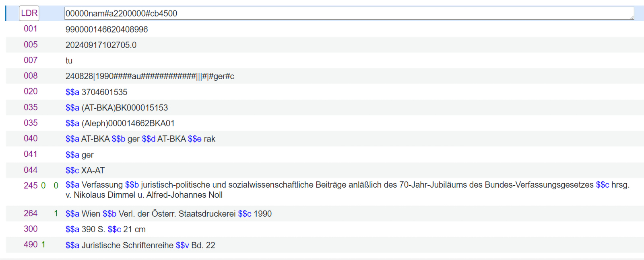The image size is (644, 260).
Task: Open the 008 fixed-length data field
Action: click(150, 76)
